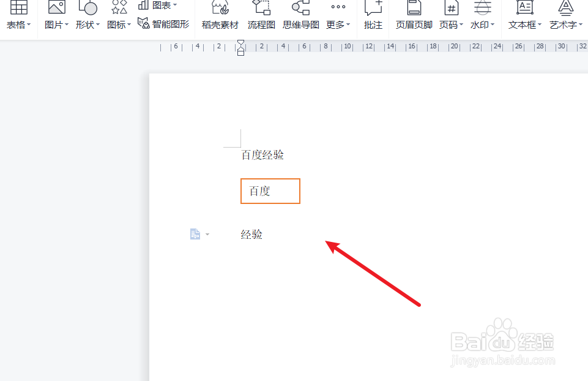Image resolution: width=588 pixels, height=381 pixels.
Task: Click the left indent marker on ruler
Action: [x=240, y=53]
